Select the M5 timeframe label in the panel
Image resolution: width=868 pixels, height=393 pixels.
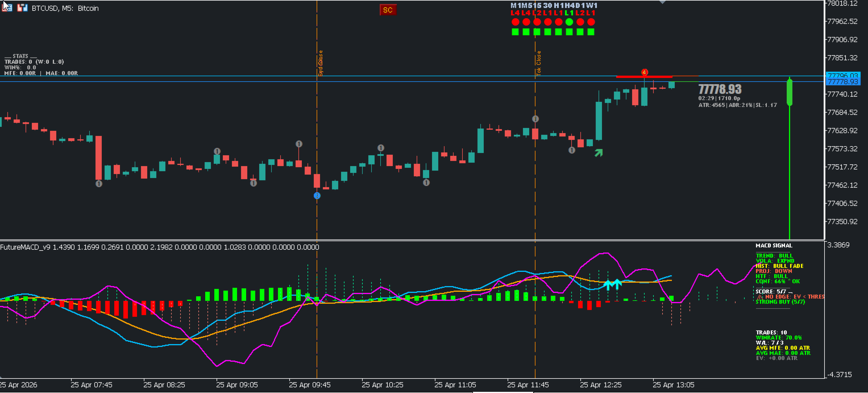[x=527, y=6]
